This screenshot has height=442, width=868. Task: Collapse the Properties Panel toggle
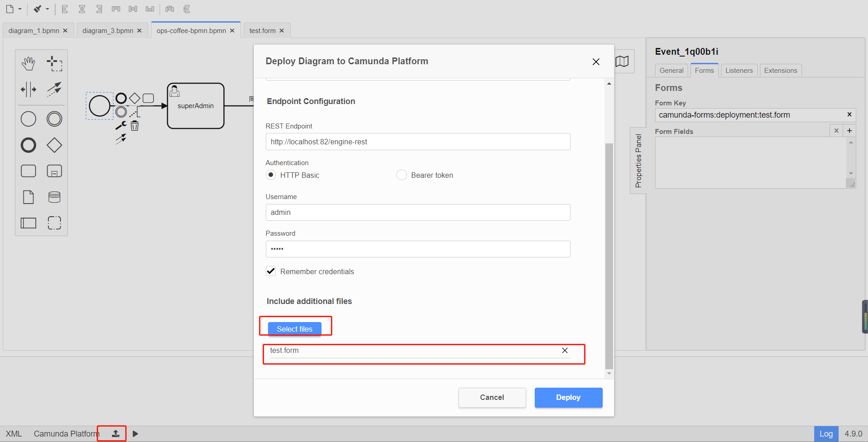point(638,161)
